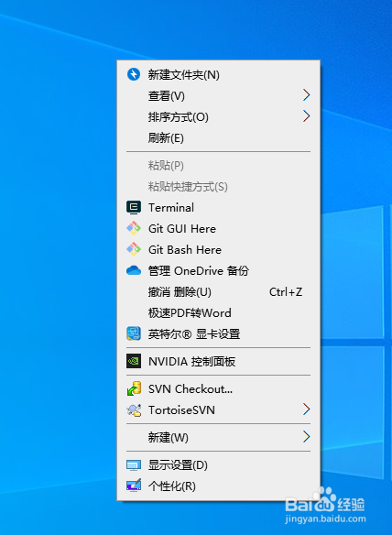
Task: Click the SVN Checkout icon
Action: 134,389
